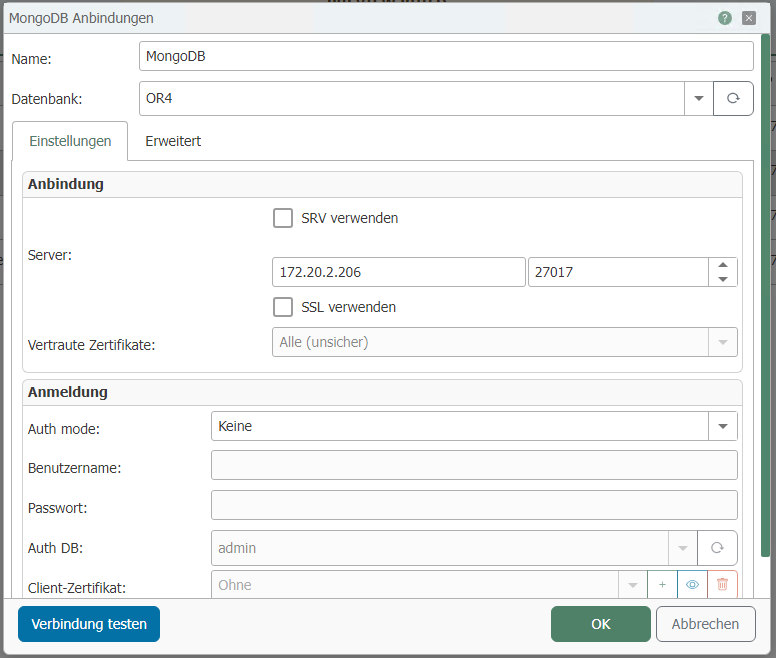Open the Client-Zertifikat dropdown arrow
The width and height of the screenshot is (776, 658).
pos(632,585)
